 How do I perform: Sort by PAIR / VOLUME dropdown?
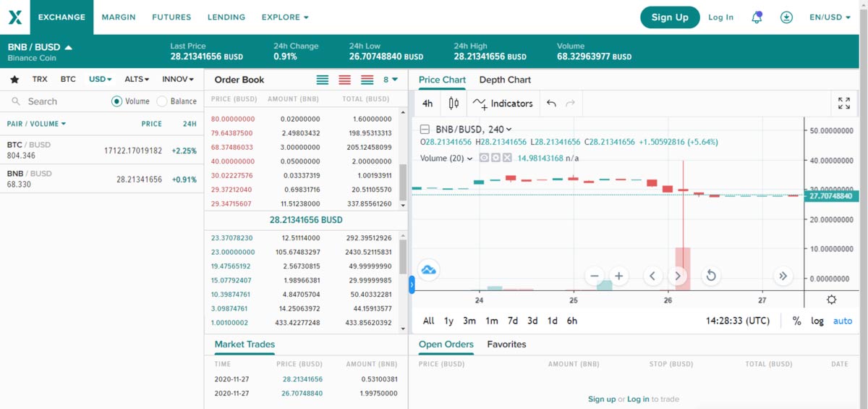point(36,124)
